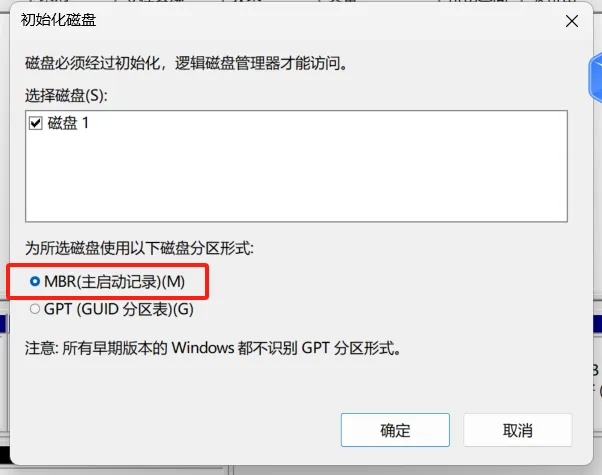Click the dark blue partition strip at right edge
The width and height of the screenshot is (602, 475).
[598, 323]
